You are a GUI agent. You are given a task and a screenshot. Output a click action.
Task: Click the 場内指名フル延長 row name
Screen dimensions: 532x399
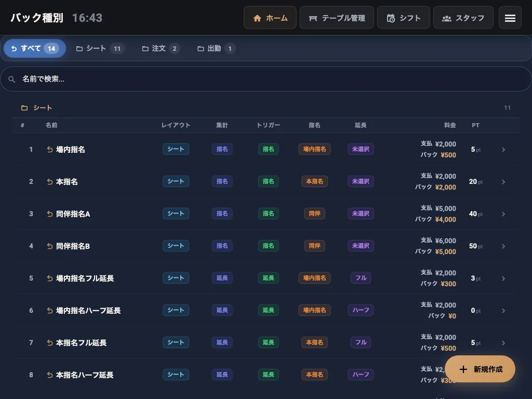point(85,278)
